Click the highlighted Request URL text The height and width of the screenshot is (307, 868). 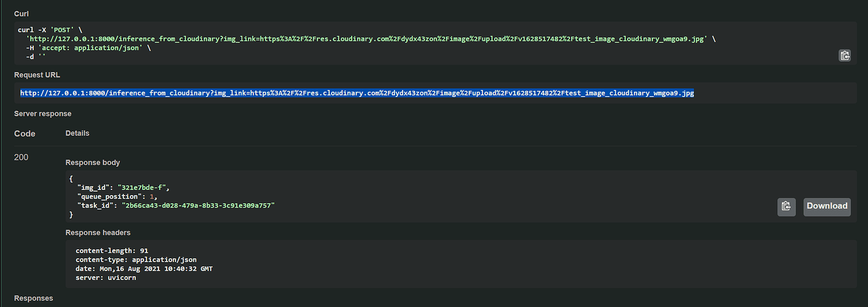[357, 93]
